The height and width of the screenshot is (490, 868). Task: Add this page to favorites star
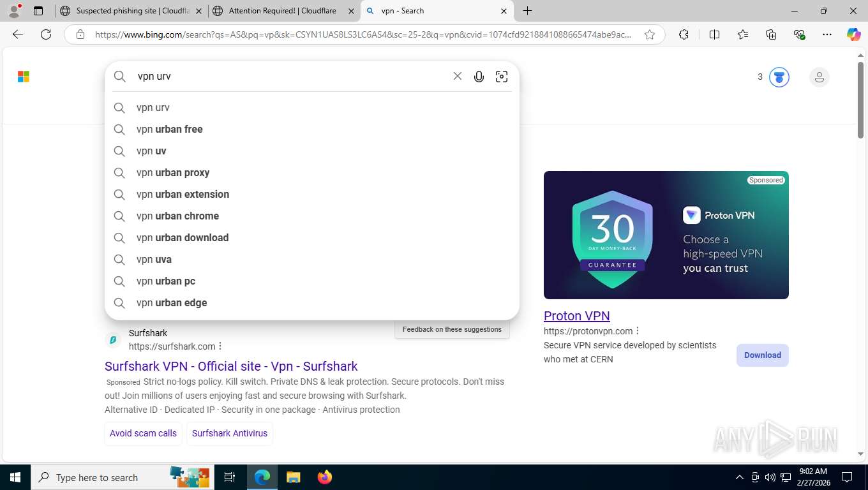pos(650,34)
